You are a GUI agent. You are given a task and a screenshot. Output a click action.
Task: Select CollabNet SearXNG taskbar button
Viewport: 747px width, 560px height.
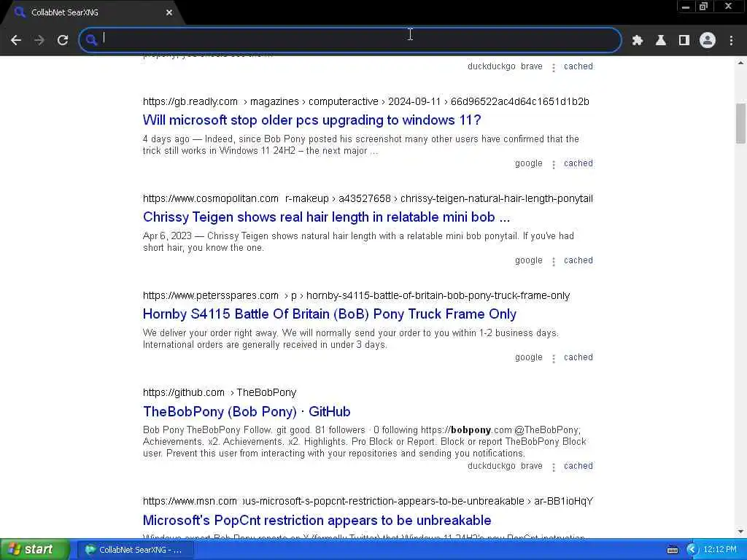coord(135,550)
